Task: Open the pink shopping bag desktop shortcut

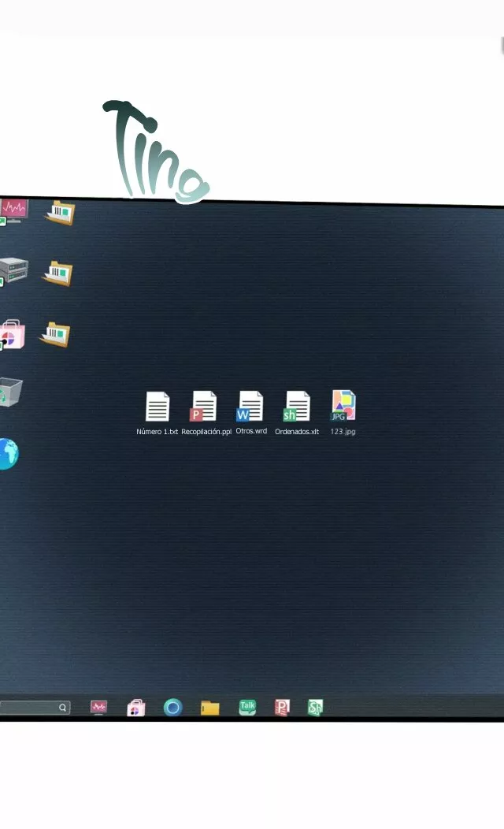Action: tap(12, 335)
